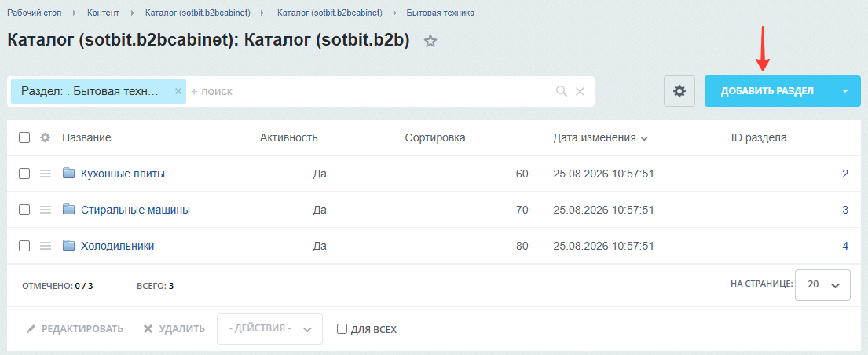The height and width of the screenshot is (355, 868).
Task: Sort by ID раздела column header
Action: point(758,138)
